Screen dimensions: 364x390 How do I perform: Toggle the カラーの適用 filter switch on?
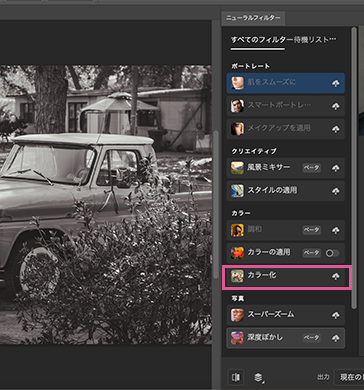coord(333,253)
